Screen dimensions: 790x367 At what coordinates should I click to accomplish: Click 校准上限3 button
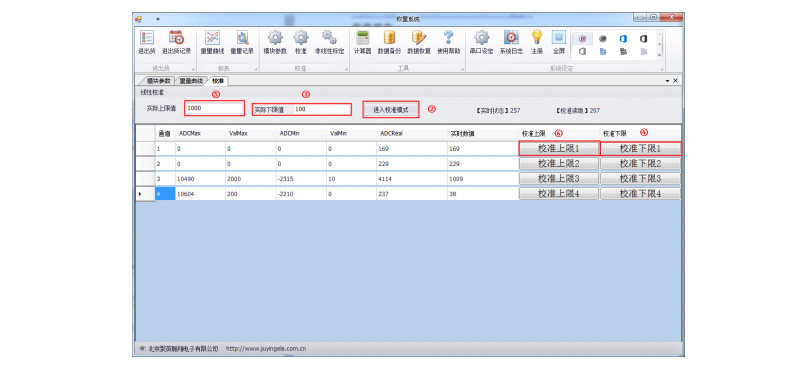pyautogui.click(x=559, y=178)
